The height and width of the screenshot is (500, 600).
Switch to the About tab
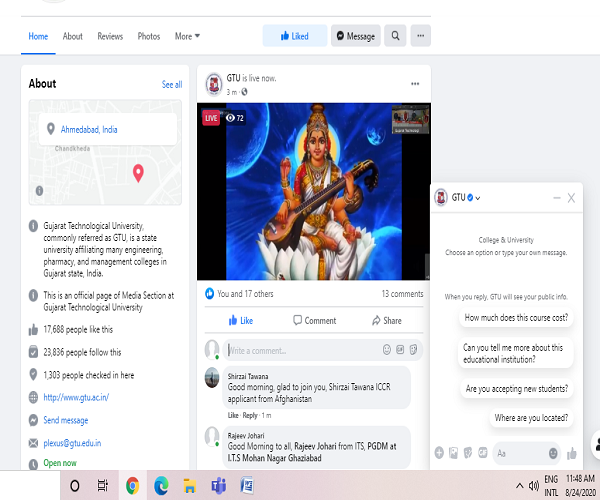73,36
